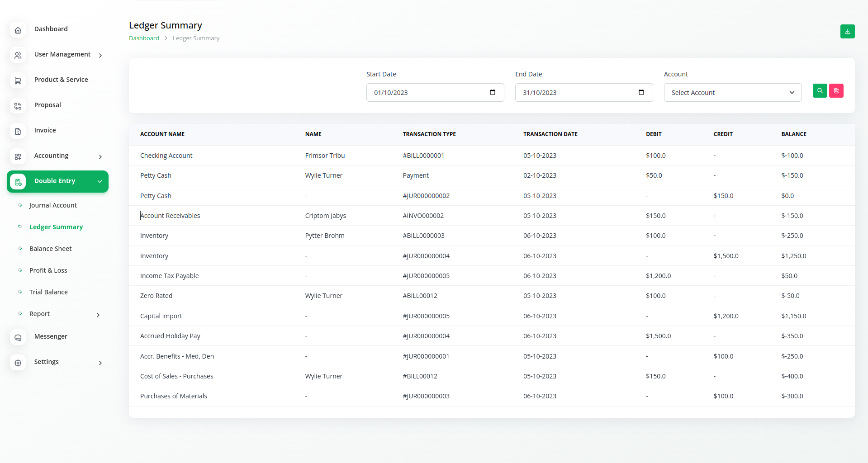Expand the User Management menu
868x463 pixels.
tap(100, 56)
